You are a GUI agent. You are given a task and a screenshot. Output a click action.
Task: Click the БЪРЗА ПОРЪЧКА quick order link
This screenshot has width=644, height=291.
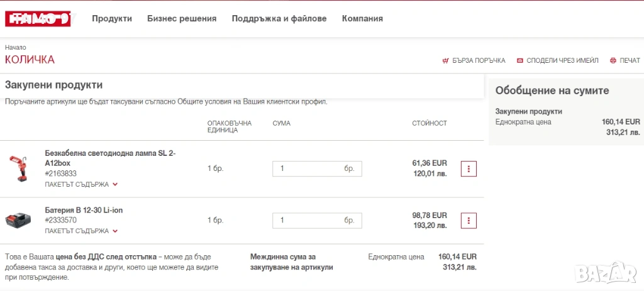click(479, 61)
